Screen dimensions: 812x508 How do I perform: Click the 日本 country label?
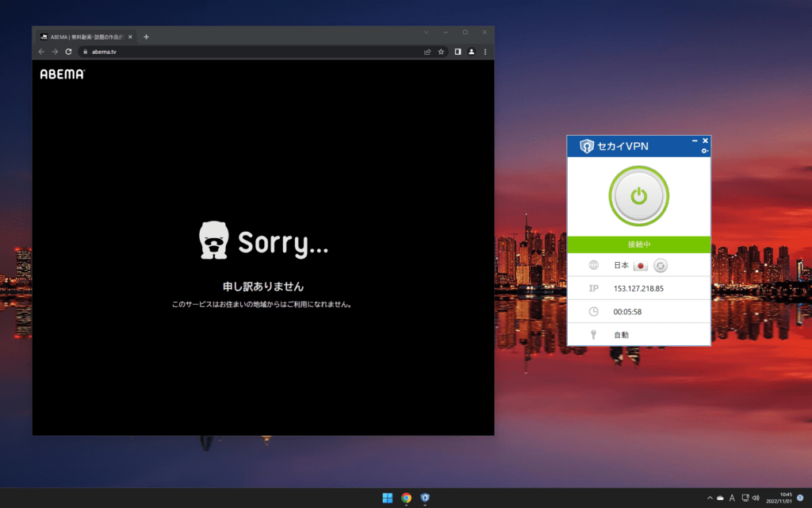(621, 265)
